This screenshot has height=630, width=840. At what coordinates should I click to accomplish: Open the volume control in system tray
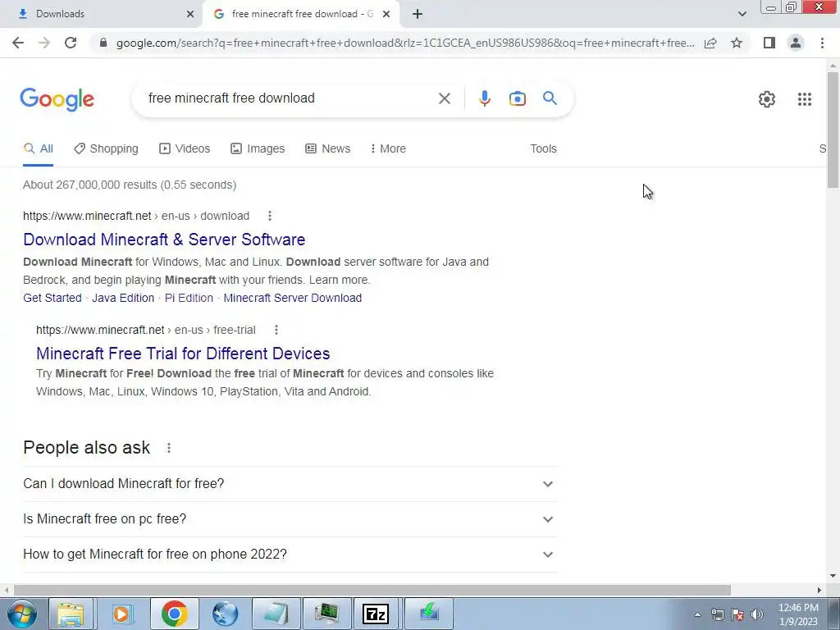point(757,614)
